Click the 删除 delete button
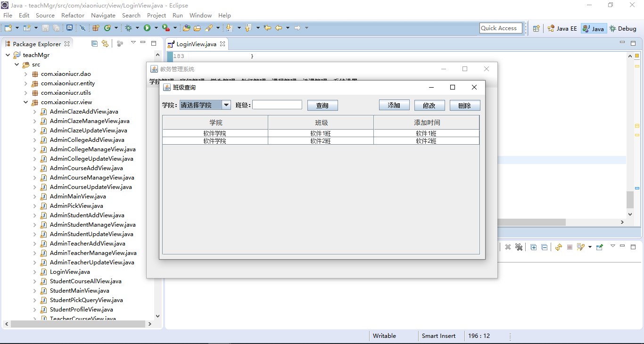 click(x=465, y=105)
